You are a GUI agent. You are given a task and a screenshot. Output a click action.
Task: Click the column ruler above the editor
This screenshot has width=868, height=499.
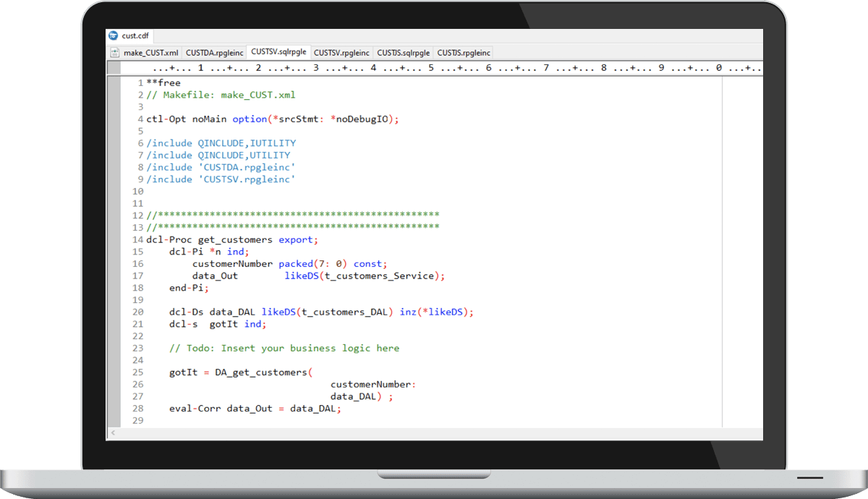pyautogui.click(x=434, y=68)
